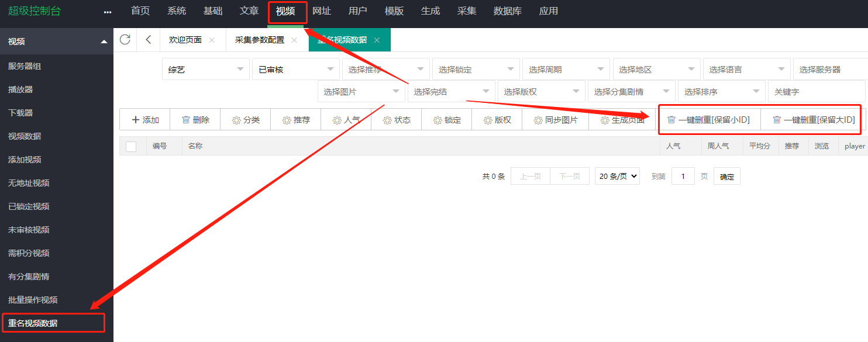Open the 采集 top menu
Viewport: 868px width, 342px height.
[467, 11]
